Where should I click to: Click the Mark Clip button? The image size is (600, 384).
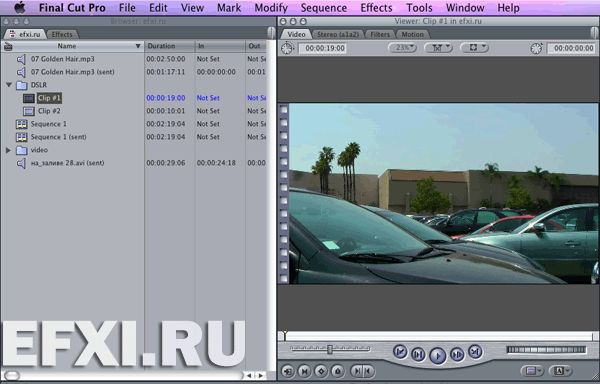(304, 371)
